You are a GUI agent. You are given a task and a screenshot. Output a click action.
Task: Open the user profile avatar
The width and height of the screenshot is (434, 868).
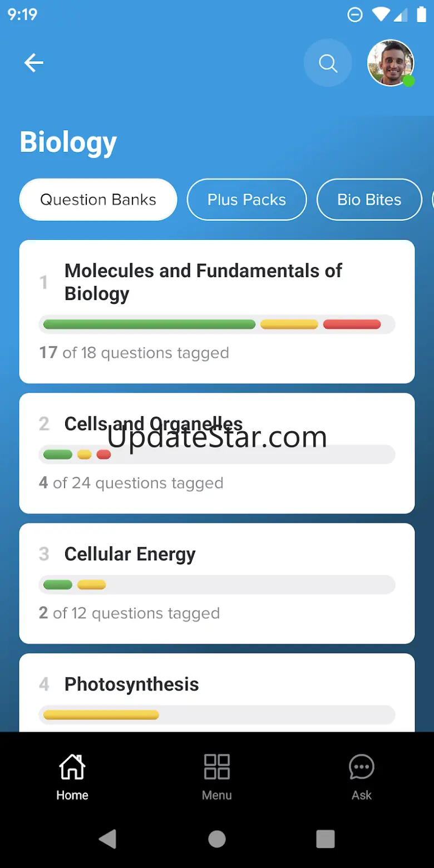click(391, 63)
